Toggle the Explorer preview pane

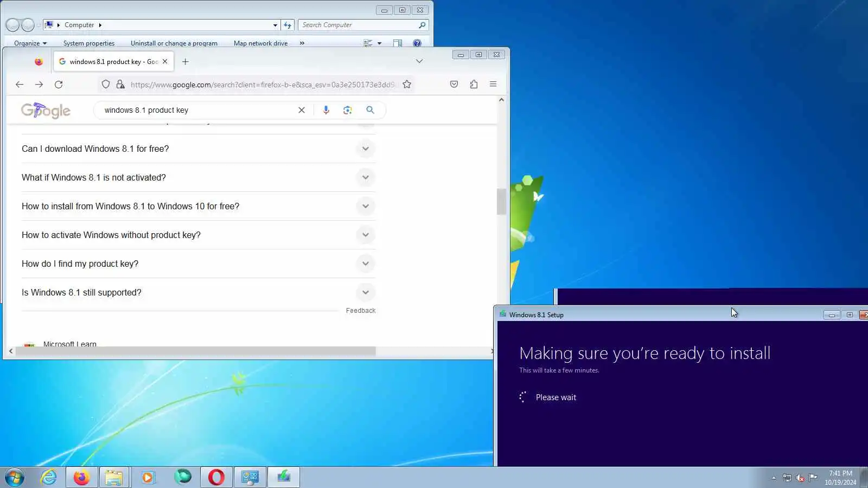(398, 43)
